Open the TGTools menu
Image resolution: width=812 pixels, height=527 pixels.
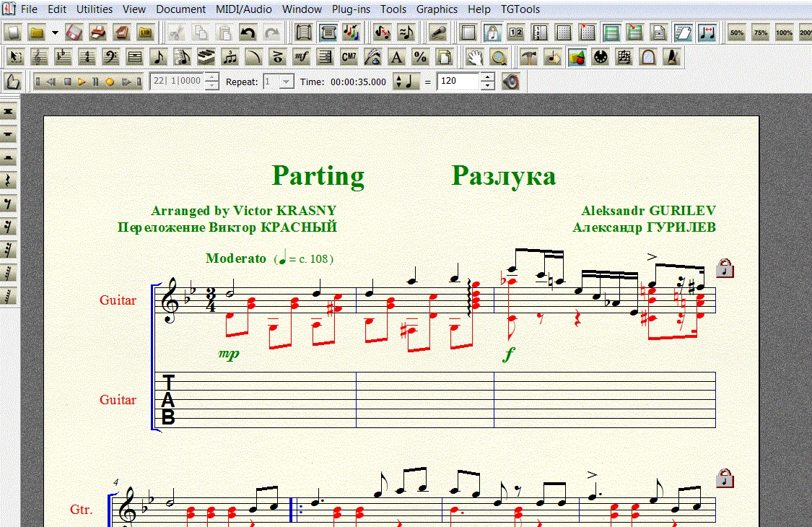(x=520, y=9)
